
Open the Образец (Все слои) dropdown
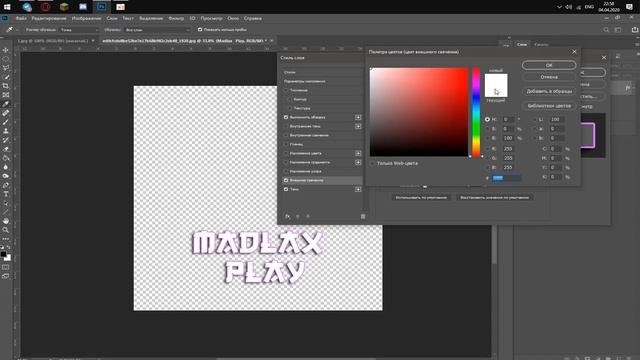tap(157, 30)
